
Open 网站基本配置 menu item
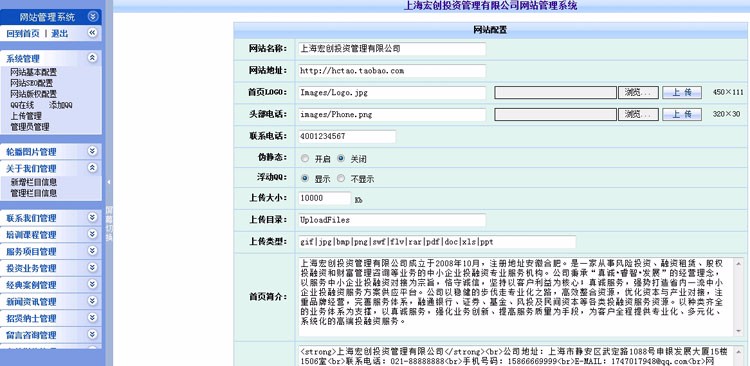point(33,72)
